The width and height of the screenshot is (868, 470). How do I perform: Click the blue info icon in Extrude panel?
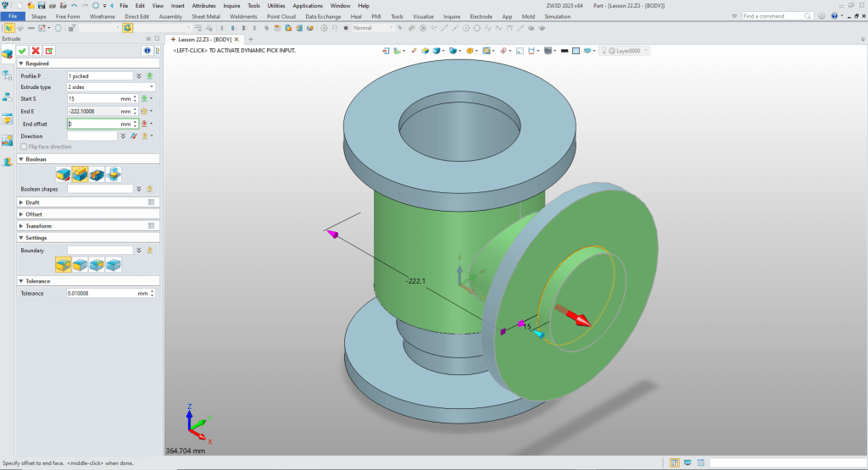coord(146,51)
